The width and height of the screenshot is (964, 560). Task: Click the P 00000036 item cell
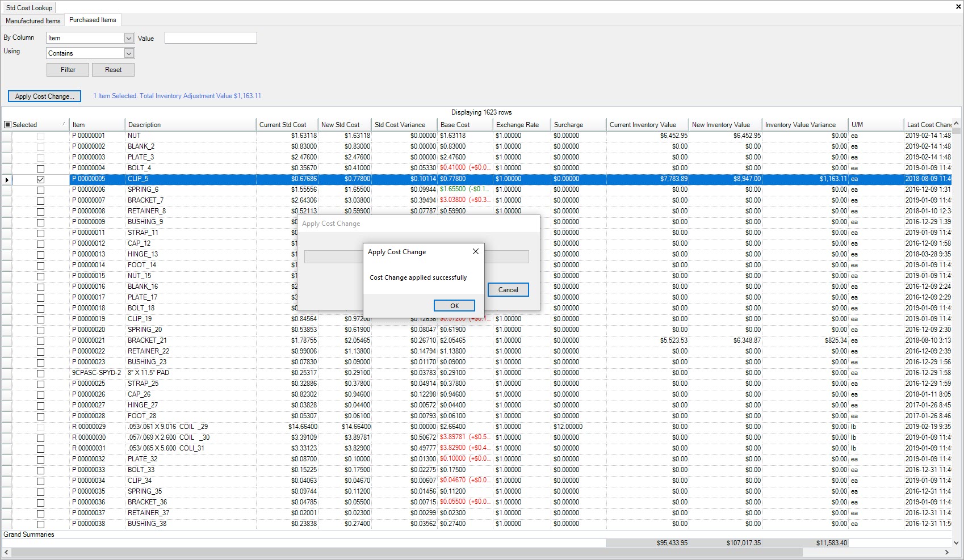97,503
